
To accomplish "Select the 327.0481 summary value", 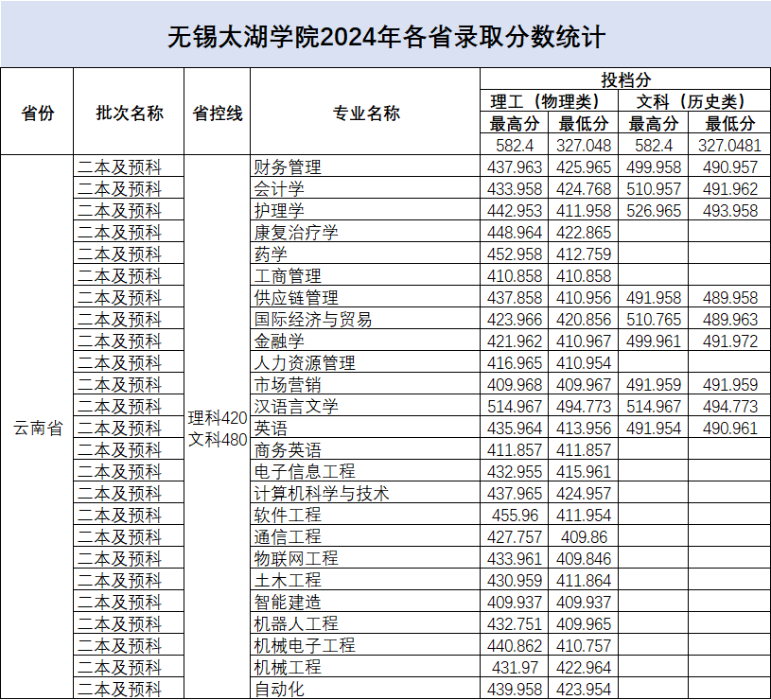I will (729, 146).
